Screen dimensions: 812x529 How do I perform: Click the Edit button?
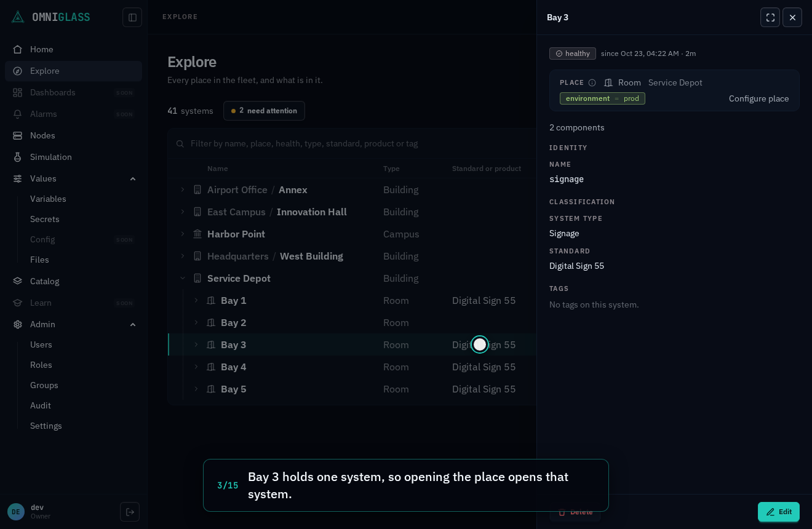[x=779, y=512]
